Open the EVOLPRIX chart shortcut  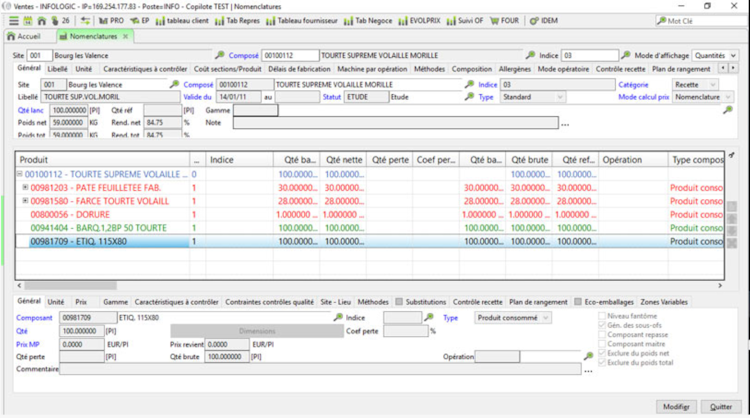pos(419,21)
